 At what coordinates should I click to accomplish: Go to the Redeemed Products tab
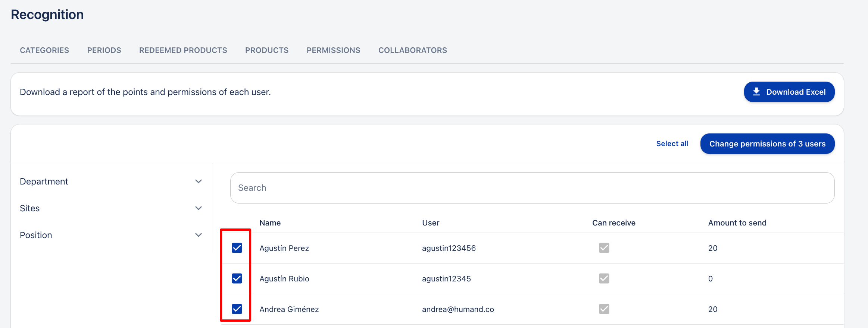click(183, 50)
